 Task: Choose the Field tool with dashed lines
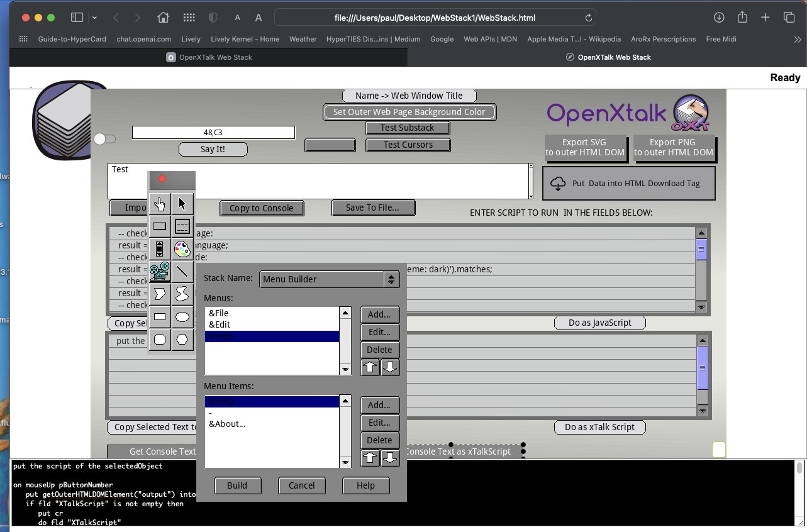182,226
